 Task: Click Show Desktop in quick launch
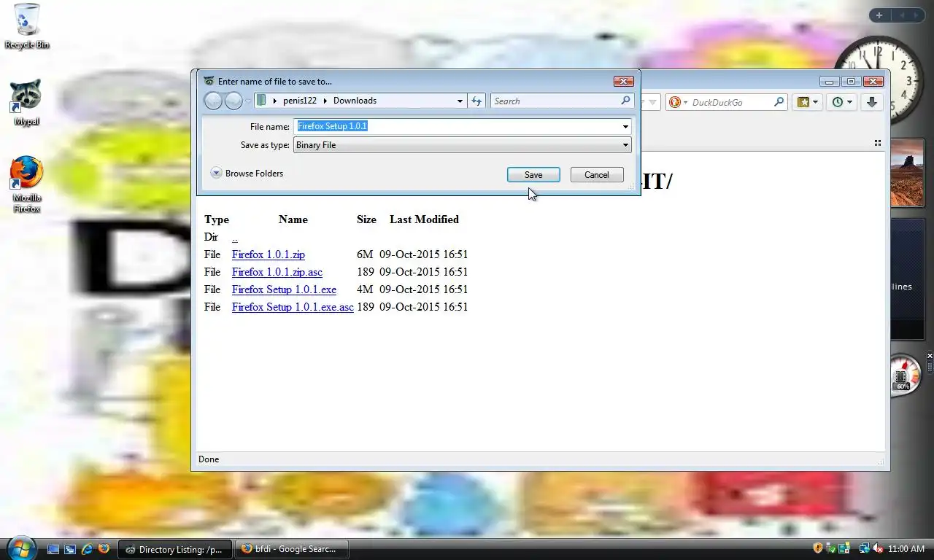53,549
